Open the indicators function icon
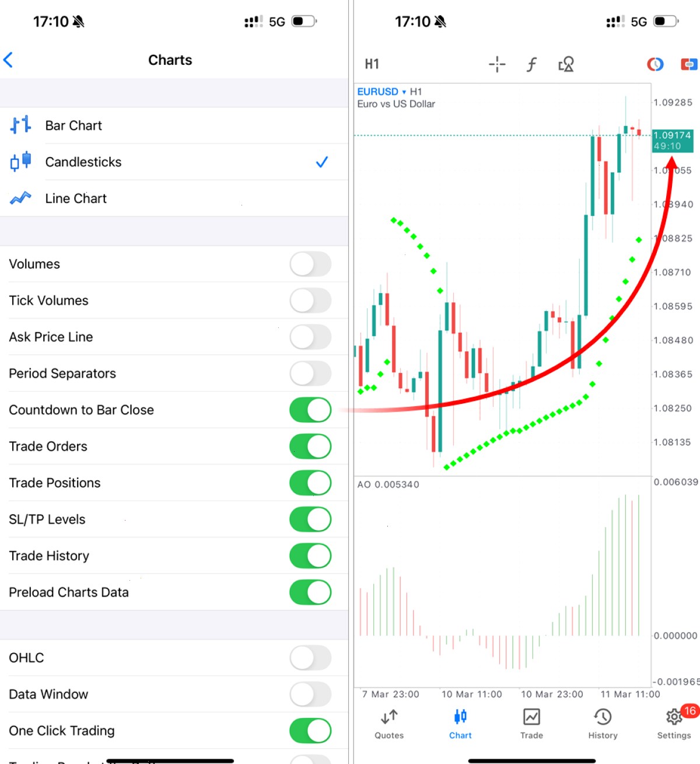This screenshot has width=700, height=764. (x=531, y=64)
